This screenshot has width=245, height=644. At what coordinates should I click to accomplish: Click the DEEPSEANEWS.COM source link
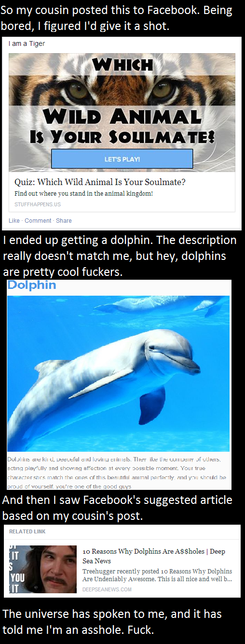tap(107, 589)
